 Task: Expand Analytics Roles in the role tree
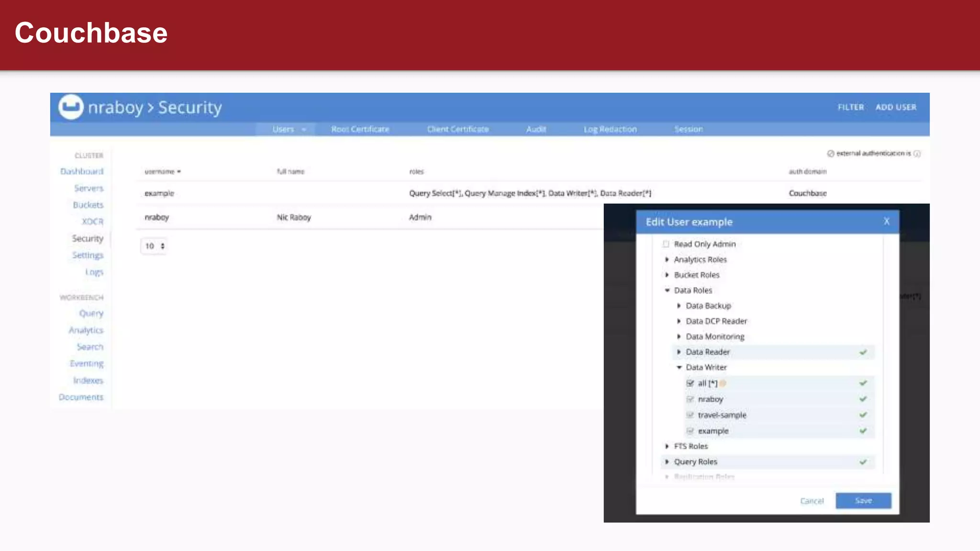[667, 259]
